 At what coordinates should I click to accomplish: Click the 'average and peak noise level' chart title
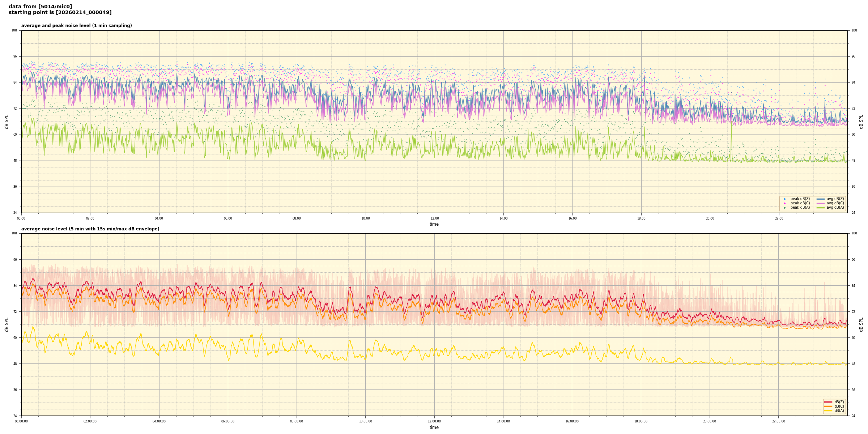[x=76, y=26]
